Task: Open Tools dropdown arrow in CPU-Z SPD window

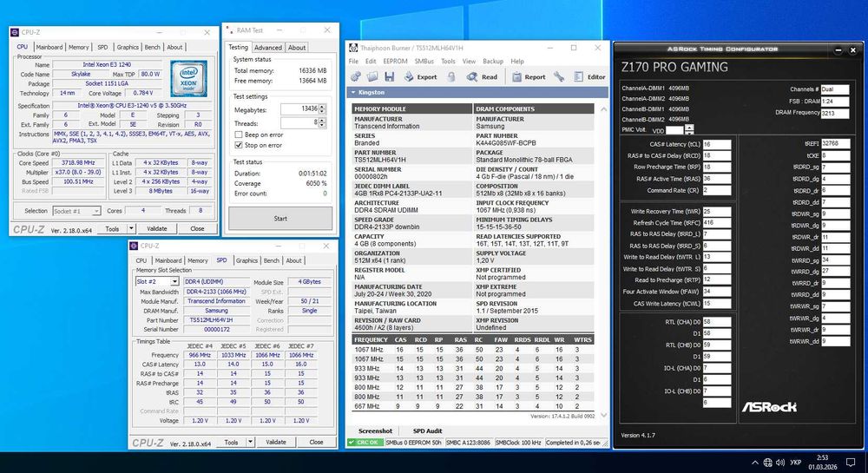Action: (x=250, y=442)
